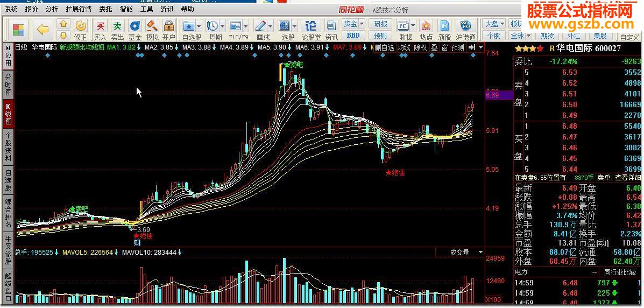Open the 智能 menu
Viewport: 644px width, 308px height.
point(126,9)
